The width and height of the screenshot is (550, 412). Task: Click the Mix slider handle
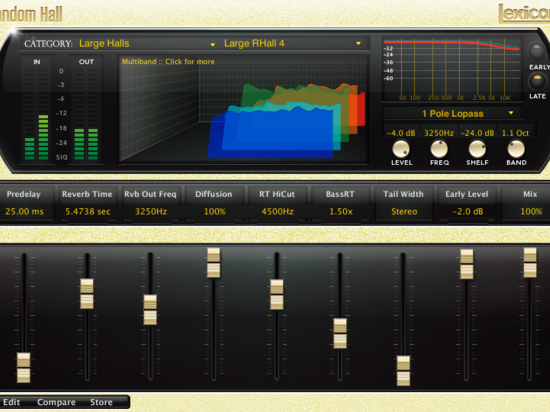tap(530, 263)
